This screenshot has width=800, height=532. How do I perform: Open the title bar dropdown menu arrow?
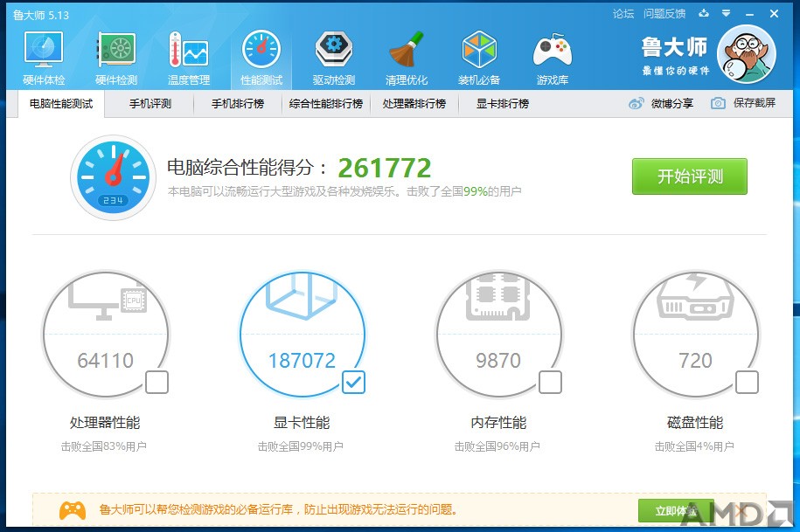(x=726, y=13)
